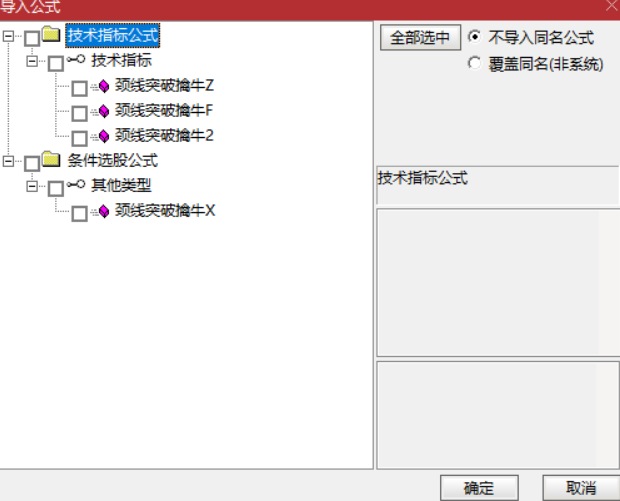The image size is (620, 501).
Task: Click the key icon next to 技术指标
Action: pos(76,59)
